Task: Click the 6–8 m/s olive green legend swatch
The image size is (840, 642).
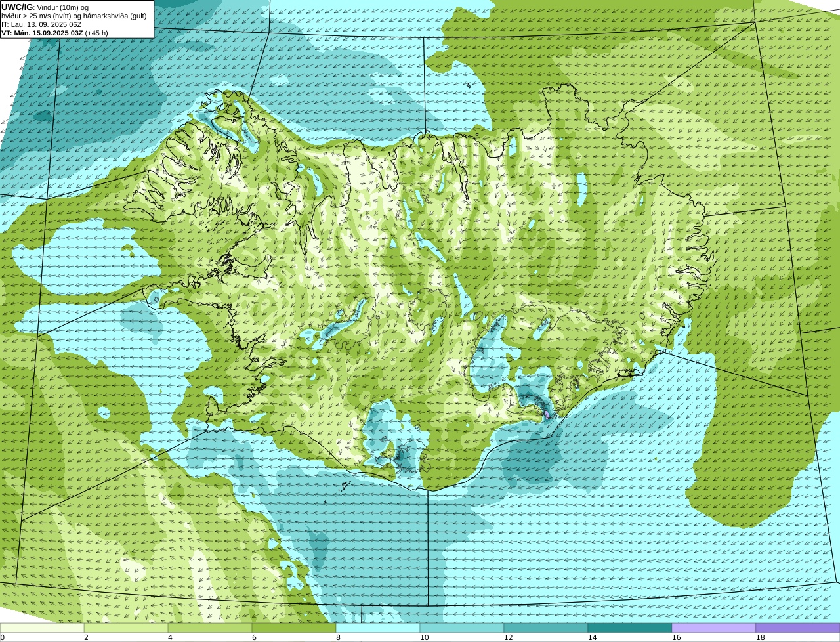Action: click(x=294, y=628)
